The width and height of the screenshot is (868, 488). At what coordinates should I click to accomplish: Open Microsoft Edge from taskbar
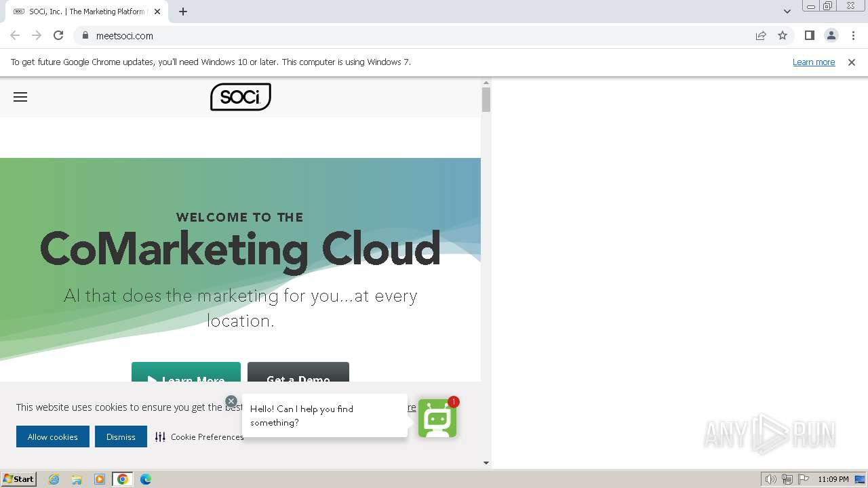[146, 479]
